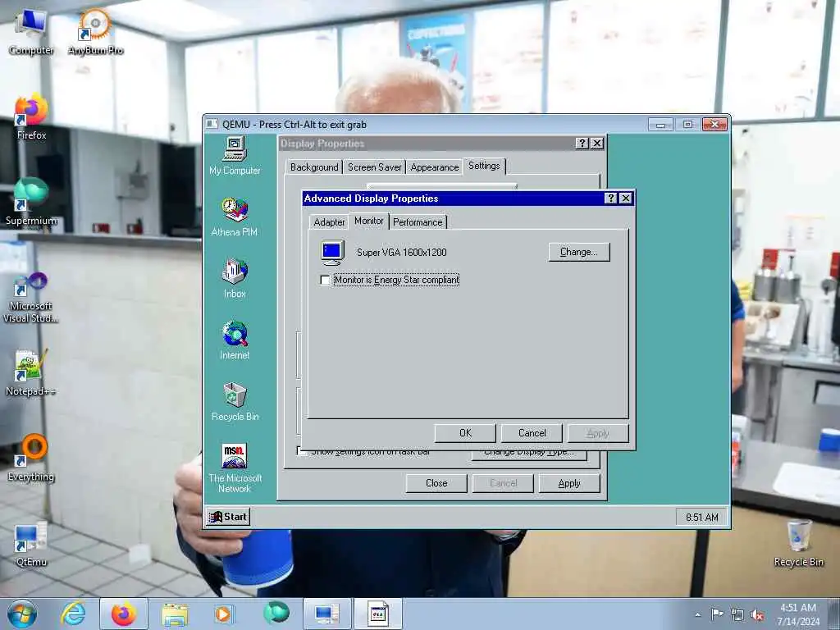840x630 pixels.
Task: Launch Supermium desktop shortcut
Action: [31, 202]
